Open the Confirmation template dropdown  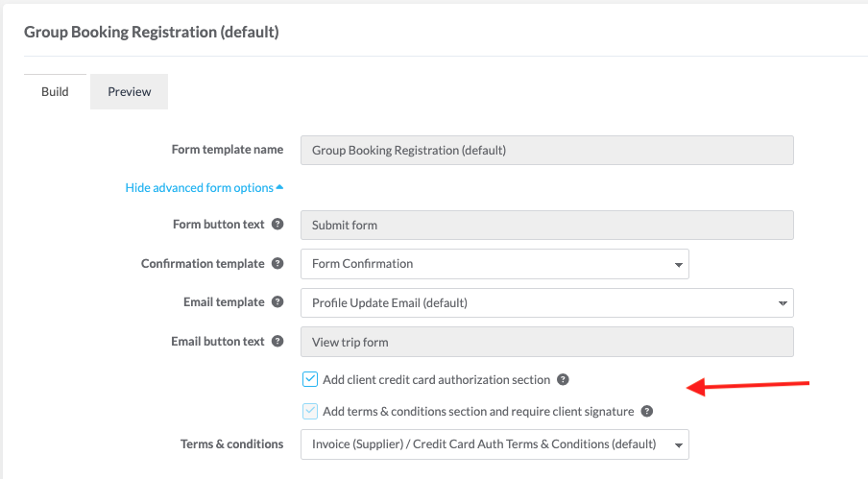click(x=494, y=264)
